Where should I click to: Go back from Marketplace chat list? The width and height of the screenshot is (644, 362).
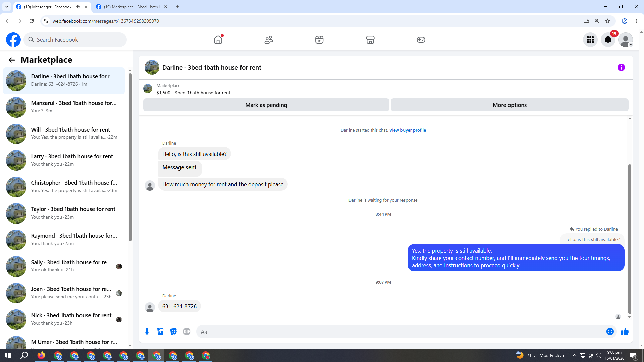pos(12,60)
